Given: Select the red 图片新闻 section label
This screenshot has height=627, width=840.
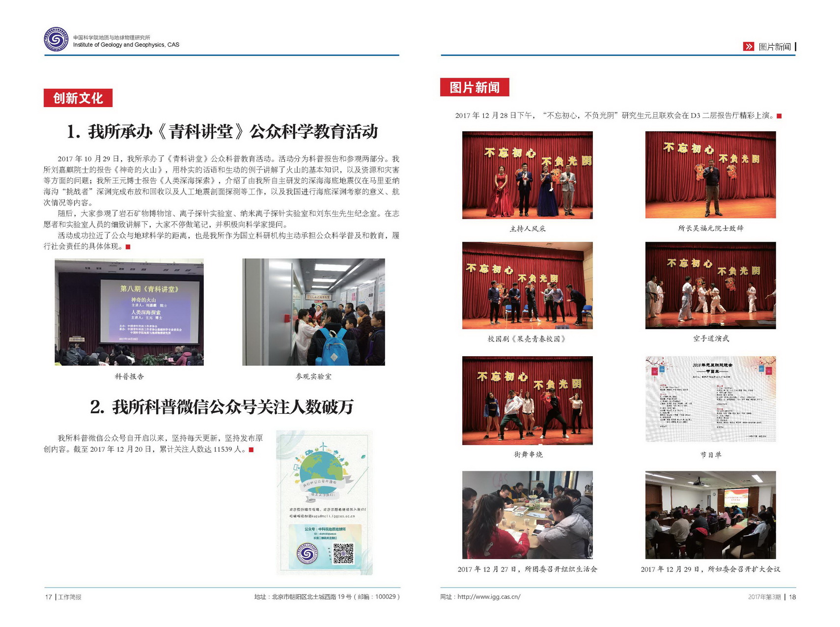Looking at the screenshot, I should [475, 87].
